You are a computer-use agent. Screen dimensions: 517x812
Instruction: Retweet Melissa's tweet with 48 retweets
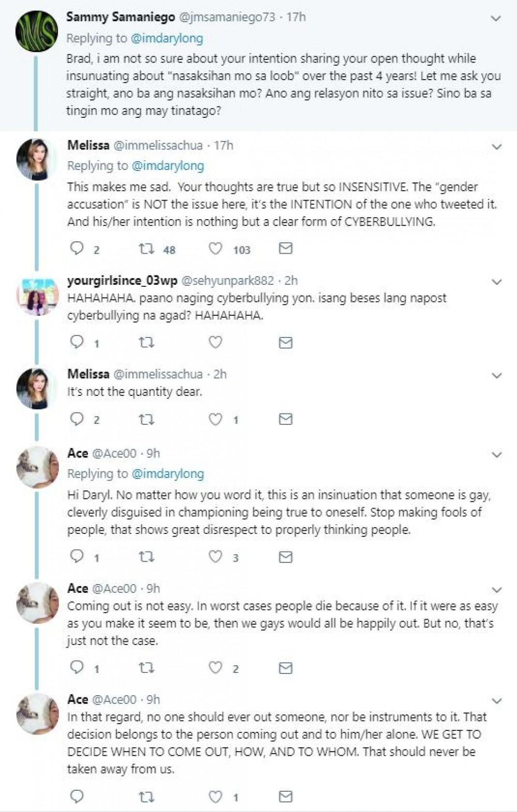click(146, 249)
